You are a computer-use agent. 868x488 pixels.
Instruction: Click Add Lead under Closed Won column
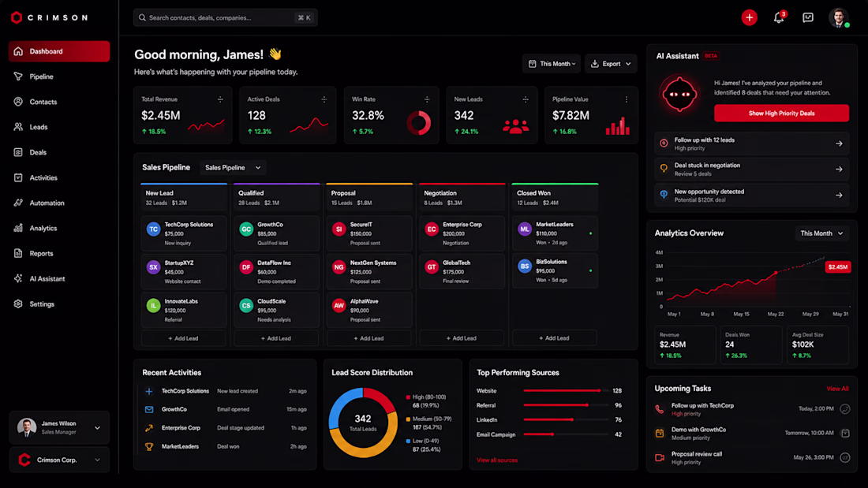[554, 338]
